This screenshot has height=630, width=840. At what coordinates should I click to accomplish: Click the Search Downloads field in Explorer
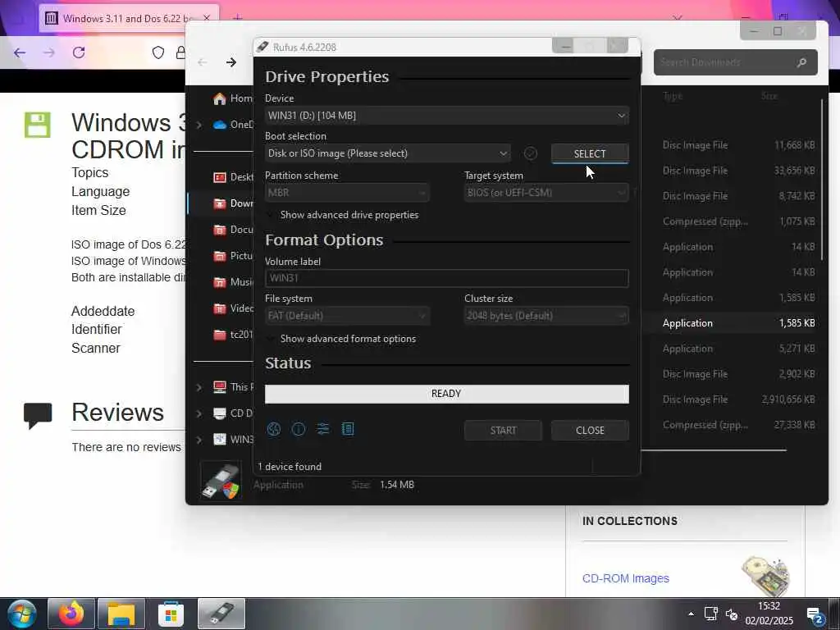click(x=736, y=62)
